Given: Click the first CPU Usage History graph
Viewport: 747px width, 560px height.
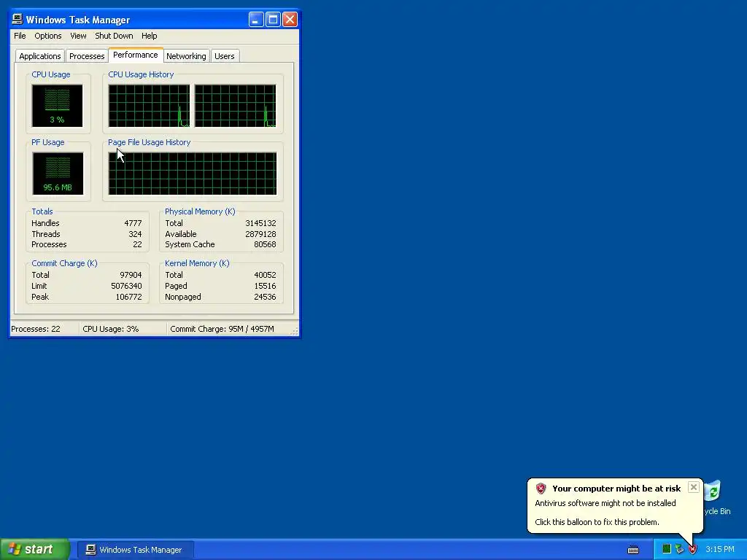Looking at the screenshot, I should pyautogui.click(x=149, y=106).
